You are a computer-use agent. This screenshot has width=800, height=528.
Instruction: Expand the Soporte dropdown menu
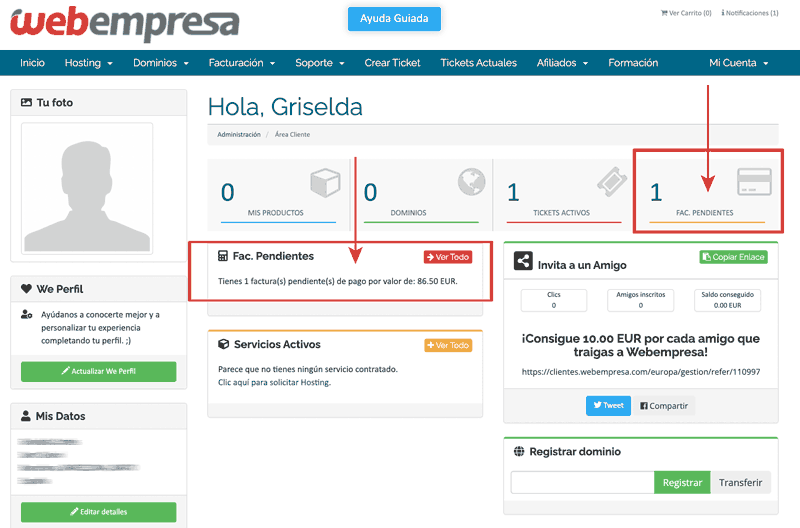click(x=319, y=63)
